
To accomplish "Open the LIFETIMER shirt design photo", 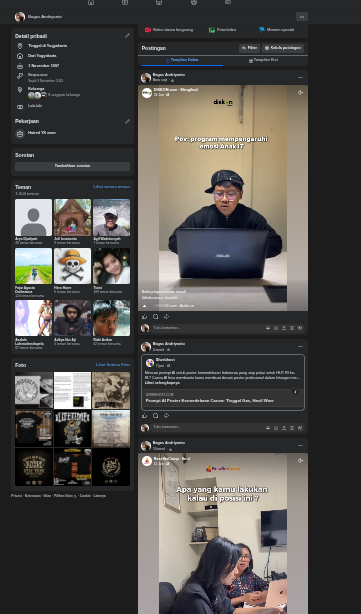I will (x=72, y=428).
